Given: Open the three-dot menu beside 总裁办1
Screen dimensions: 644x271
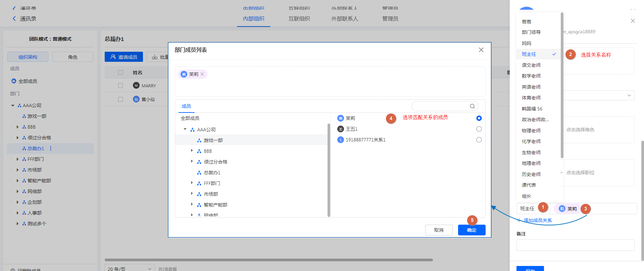Looking at the screenshot, I should click(x=51, y=148).
